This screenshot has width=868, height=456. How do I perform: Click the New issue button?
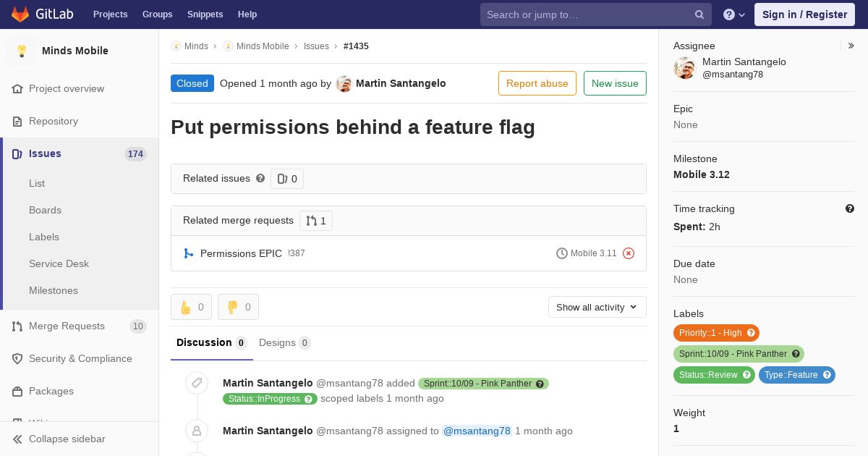tap(615, 83)
